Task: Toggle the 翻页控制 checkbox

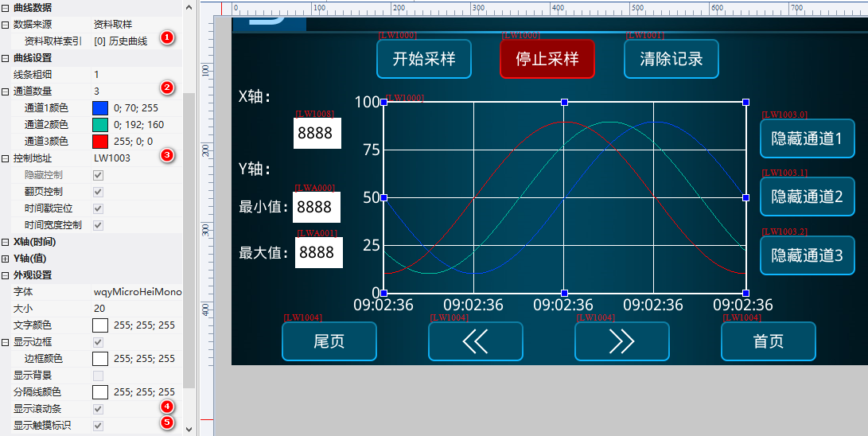Action: tap(99, 192)
